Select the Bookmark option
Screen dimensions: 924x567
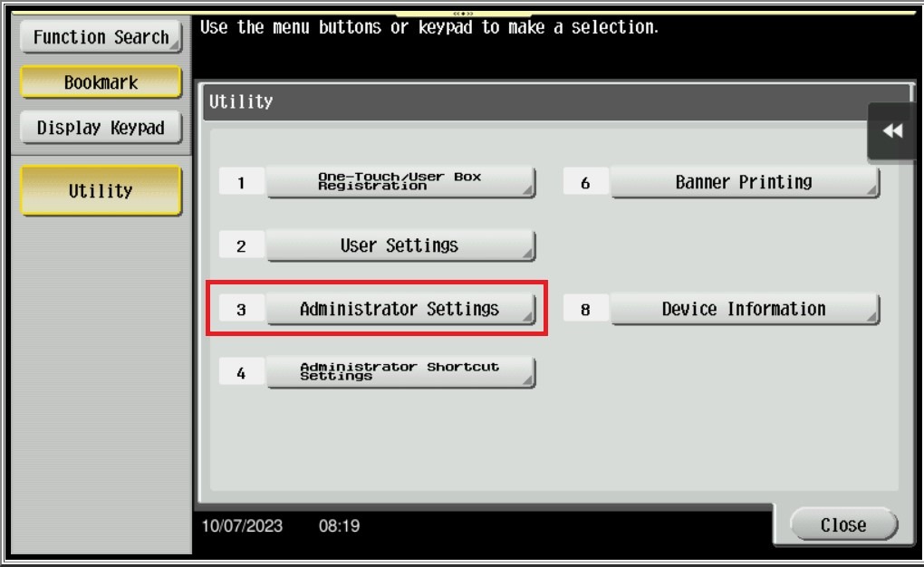pyautogui.click(x=100, y=82)
